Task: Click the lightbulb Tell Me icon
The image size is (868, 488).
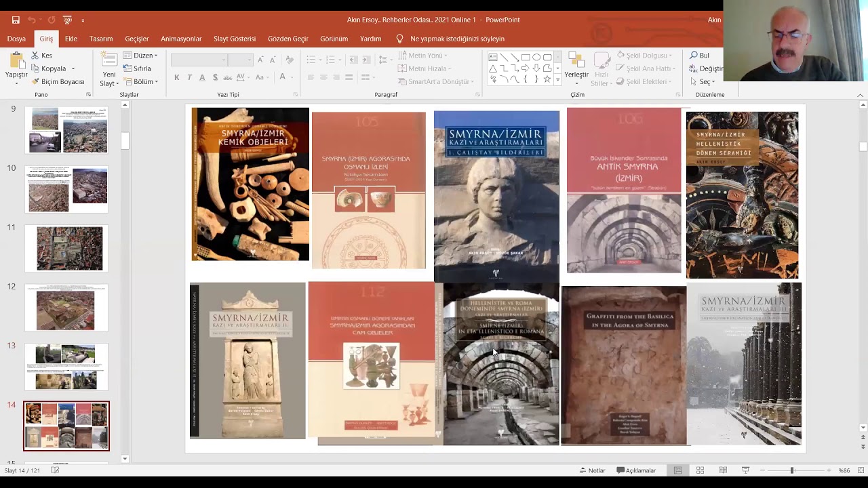Action: coord(399,39)
